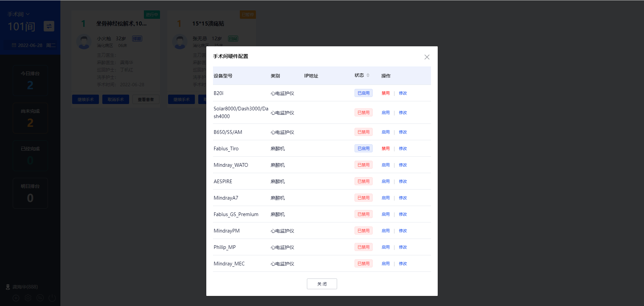Modify the Mindray_MEC row
The height and width of the screenshot is (306, 644).
click(x=402, y=264)
